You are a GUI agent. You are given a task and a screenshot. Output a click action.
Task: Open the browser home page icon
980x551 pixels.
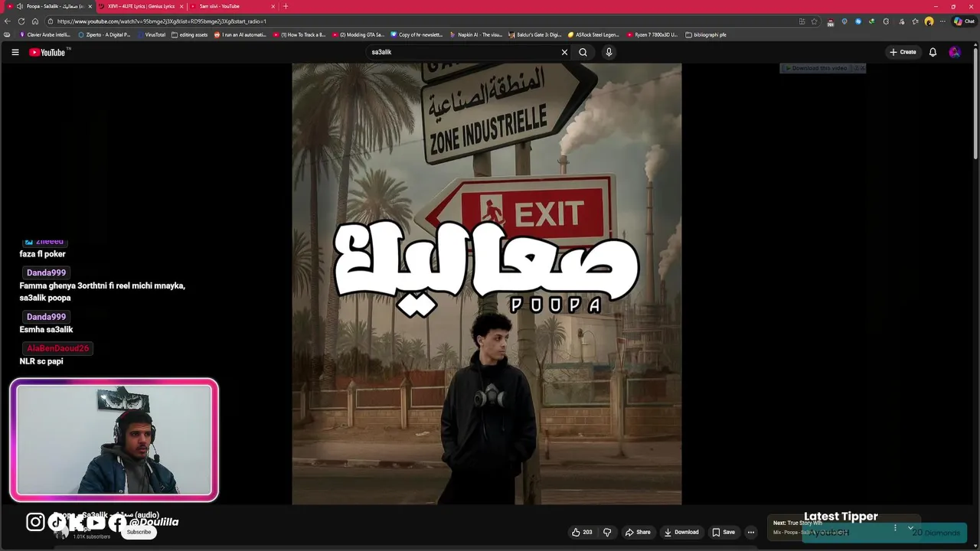34,21
